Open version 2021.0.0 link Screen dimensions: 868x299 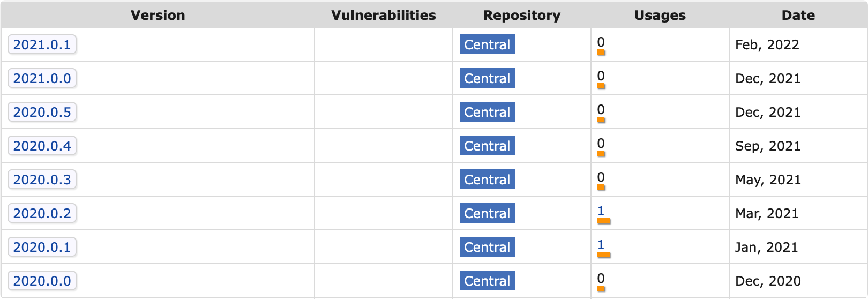42,78
